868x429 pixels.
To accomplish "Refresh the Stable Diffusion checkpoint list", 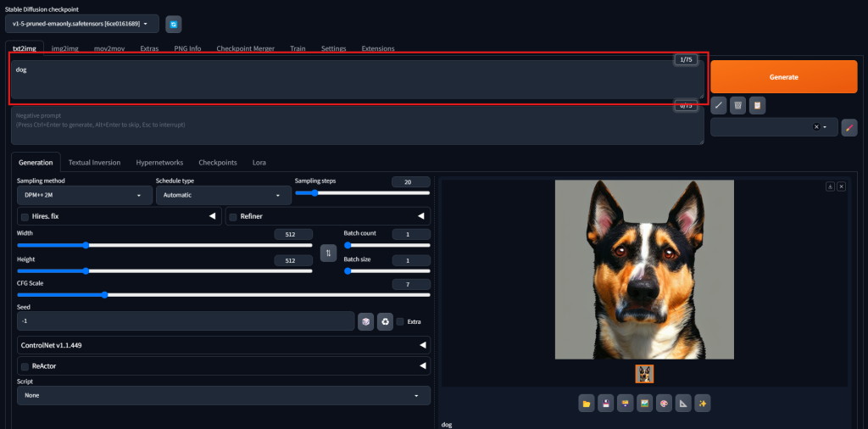I will click(173, 24).
